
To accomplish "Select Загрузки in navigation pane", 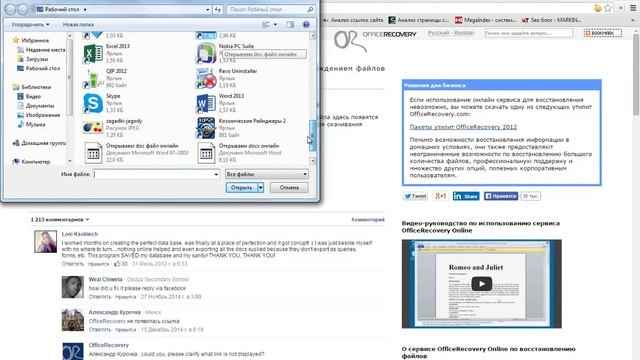I will point(32,59).
